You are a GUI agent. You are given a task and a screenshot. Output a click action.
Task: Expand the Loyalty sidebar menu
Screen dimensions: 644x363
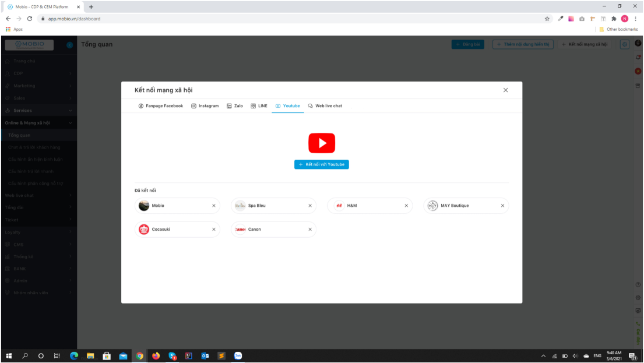pos(38,232)
